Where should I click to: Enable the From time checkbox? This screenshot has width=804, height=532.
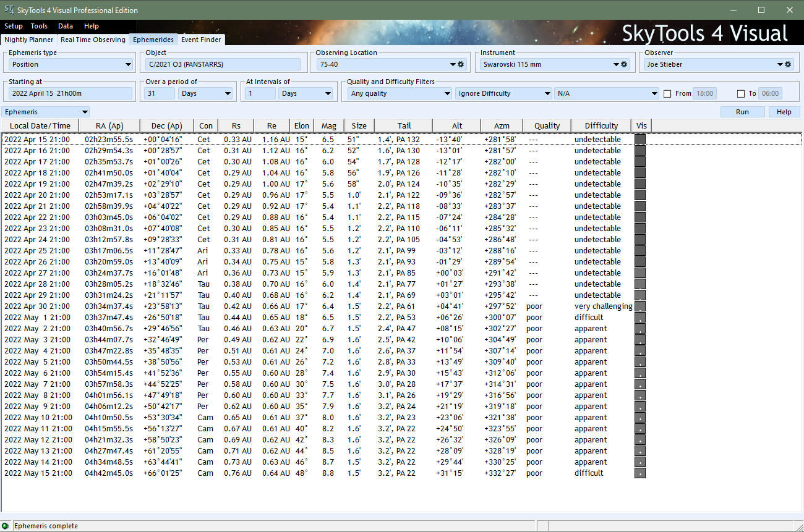(x=667, y=94)
